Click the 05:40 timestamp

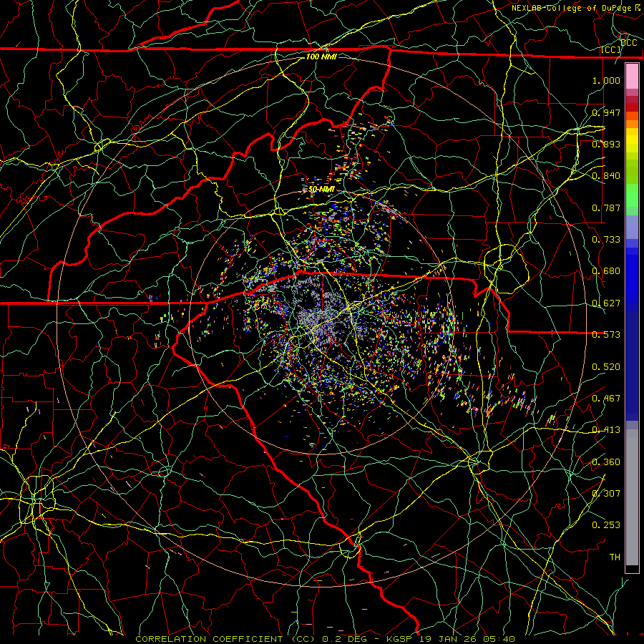(499, 639)
